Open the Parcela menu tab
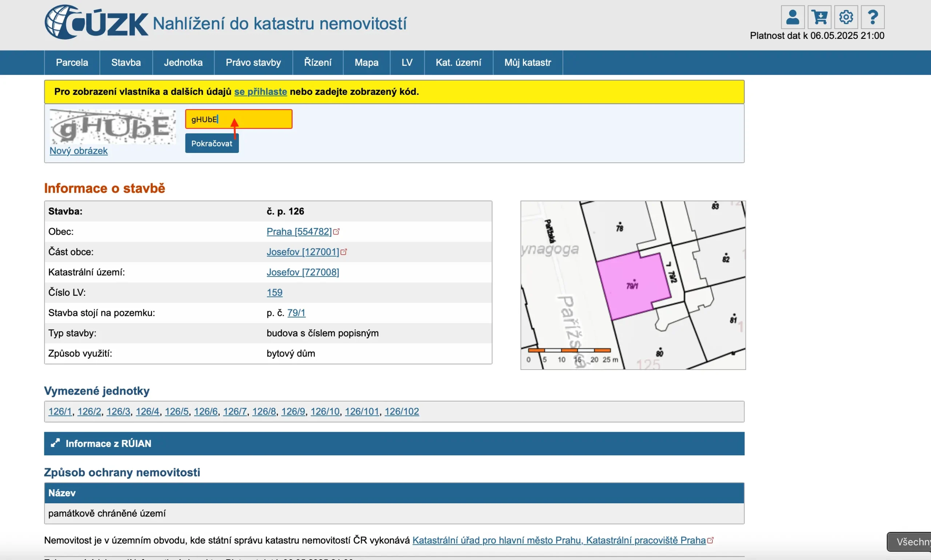931x560 pixels. click(72, 63)
